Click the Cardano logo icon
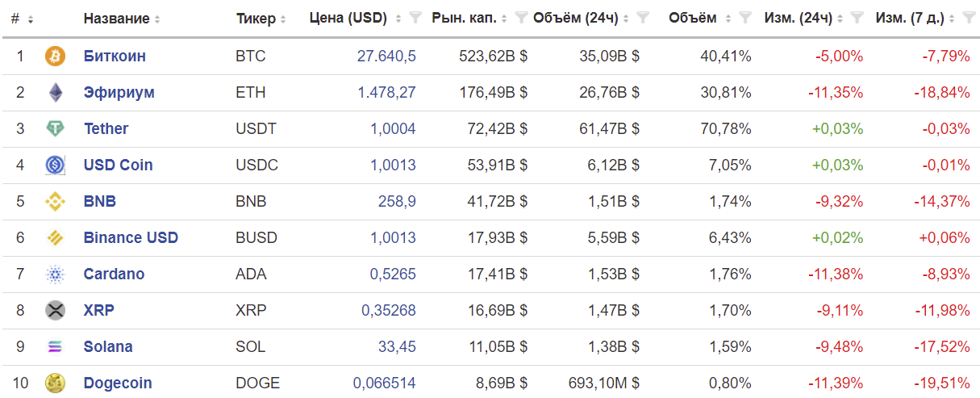 pos(55,274)
